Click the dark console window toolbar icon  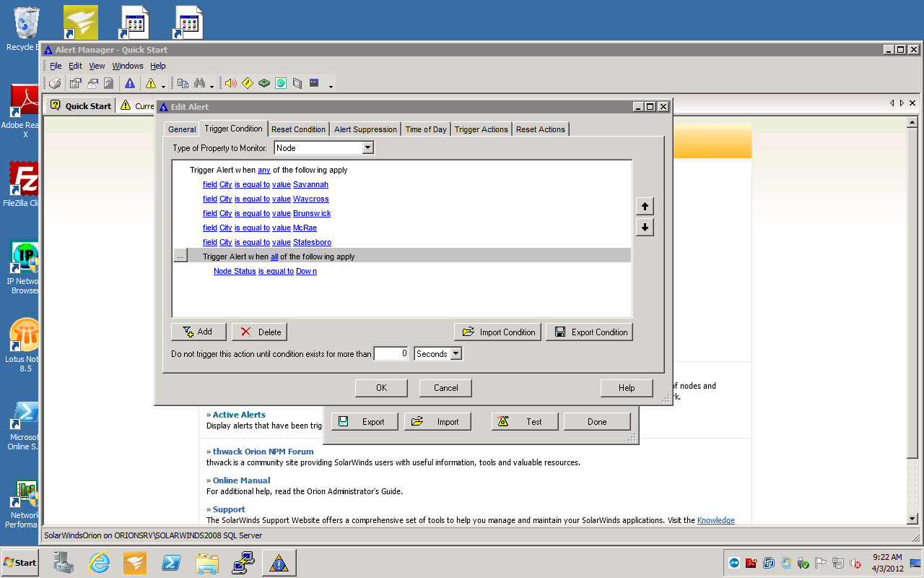coord(314,83)
